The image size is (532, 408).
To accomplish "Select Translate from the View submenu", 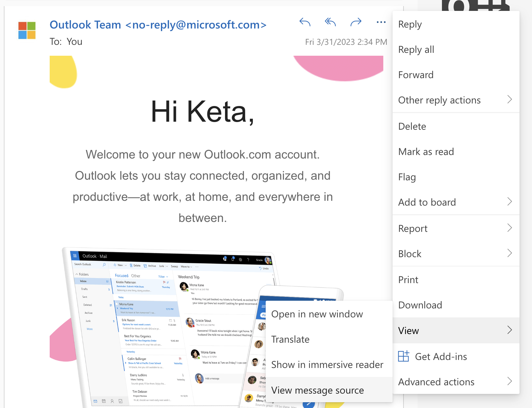I will [290, 339].
